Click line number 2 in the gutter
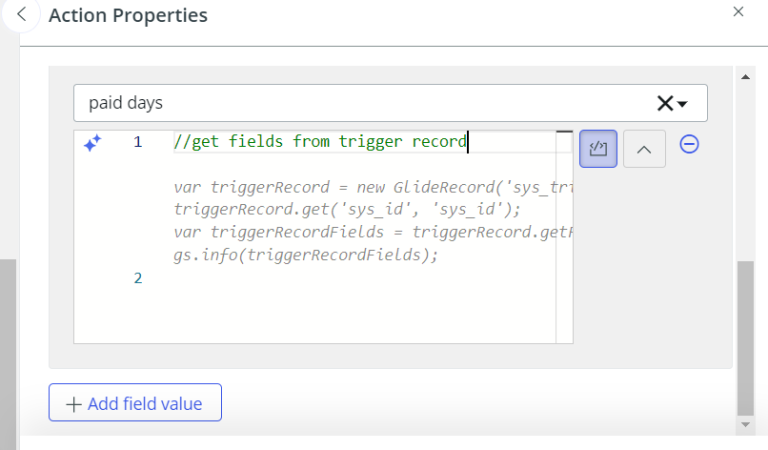768x450 pixels. [x=138, y=277]
